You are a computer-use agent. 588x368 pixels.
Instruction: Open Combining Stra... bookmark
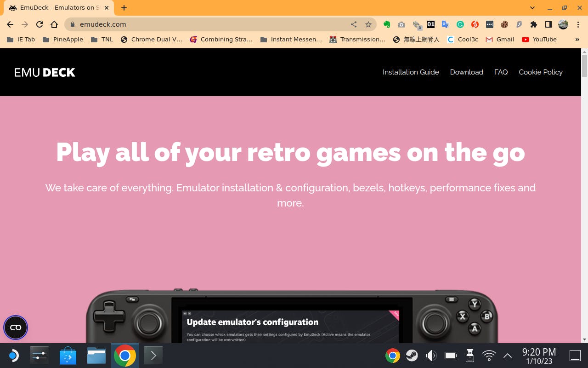(x=221, y=40)
